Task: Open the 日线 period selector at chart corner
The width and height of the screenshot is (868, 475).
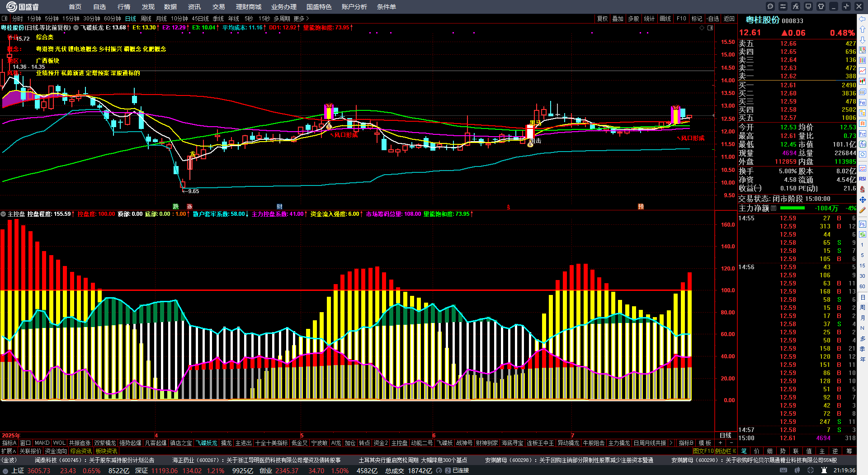Action: click(726, 435)
